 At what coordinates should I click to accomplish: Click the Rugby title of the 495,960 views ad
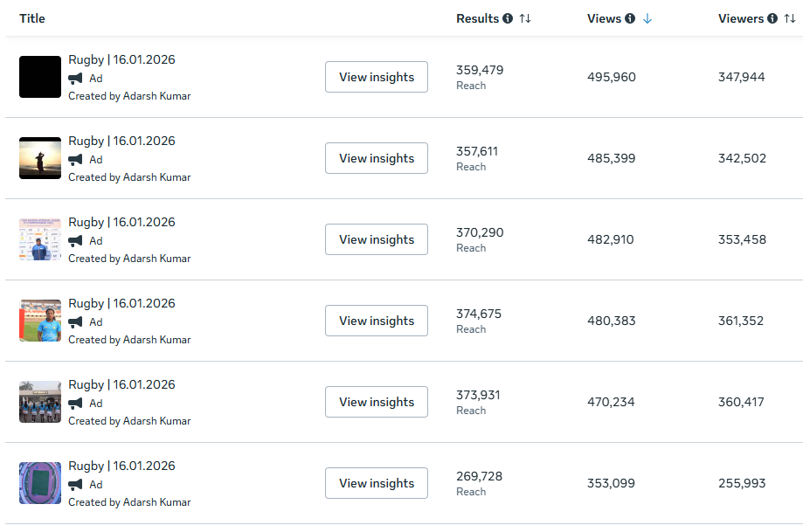coord(121,60)
